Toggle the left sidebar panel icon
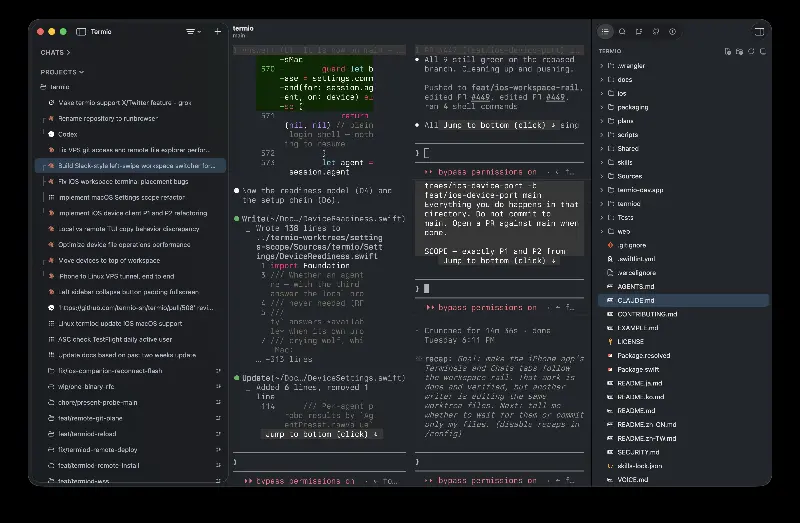The image size is (800, 523). (x=81, y=32)
